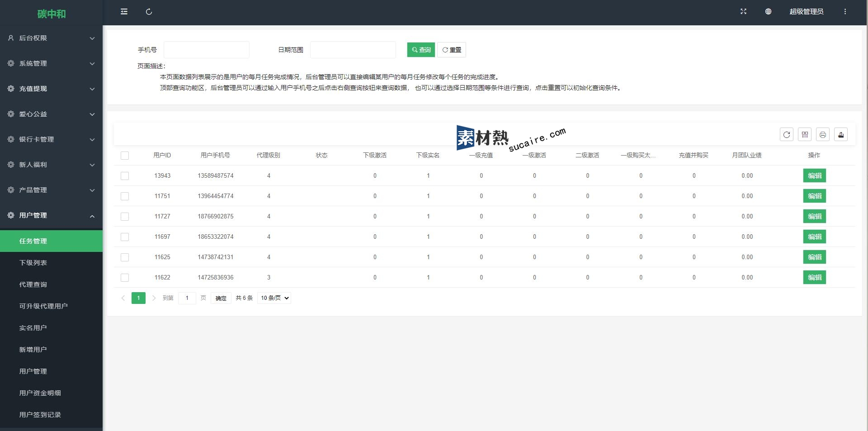Click the 碳中和 logo title
Screen dimensions: 868x431
(x=52, y=14)
